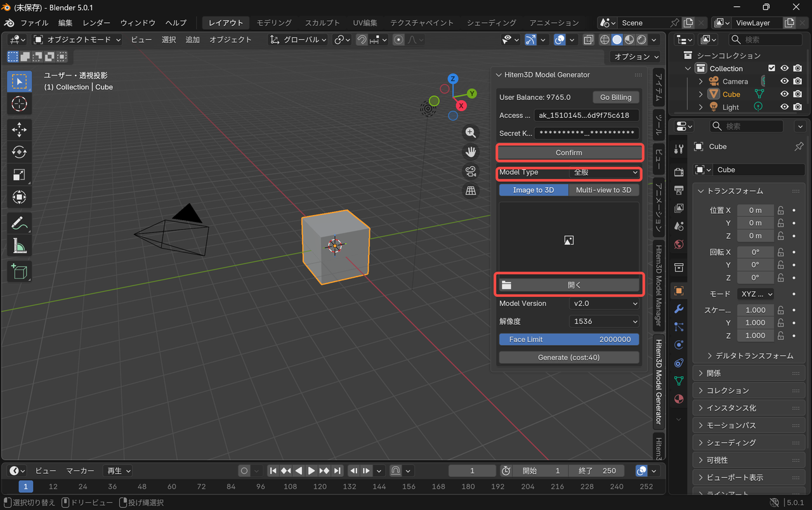Open the レンダー menu
The image size is (812, 510).
[x=96, y=23]
